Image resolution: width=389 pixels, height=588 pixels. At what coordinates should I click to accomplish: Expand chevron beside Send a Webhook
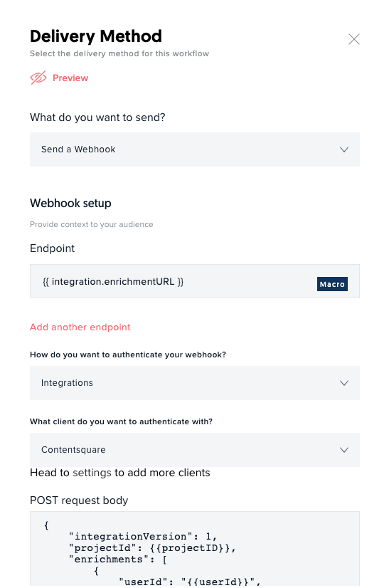(344, 149)
